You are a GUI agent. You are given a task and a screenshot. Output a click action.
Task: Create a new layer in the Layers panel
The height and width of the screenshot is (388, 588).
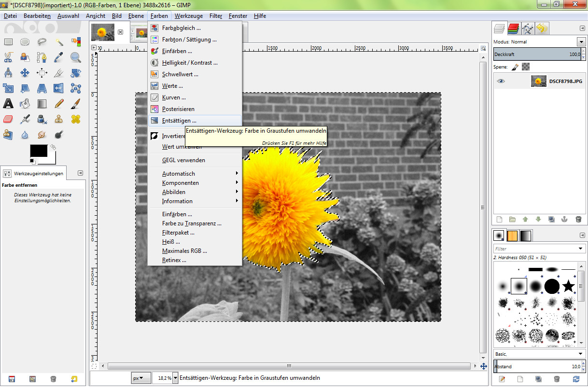click(x=499, y=219)
